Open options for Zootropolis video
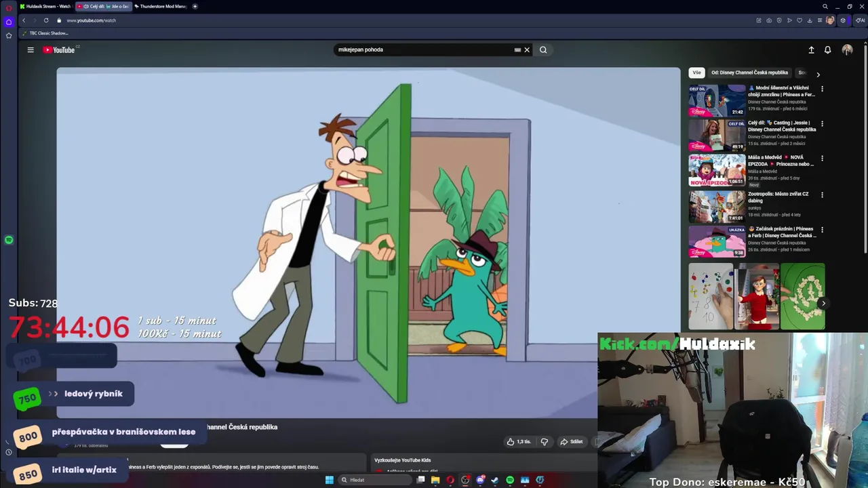The height and width of the screenshot is (488, 868). pos(822,195)
